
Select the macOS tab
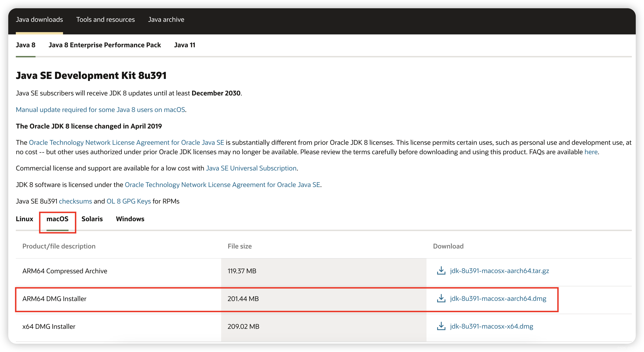coord(58,218)
